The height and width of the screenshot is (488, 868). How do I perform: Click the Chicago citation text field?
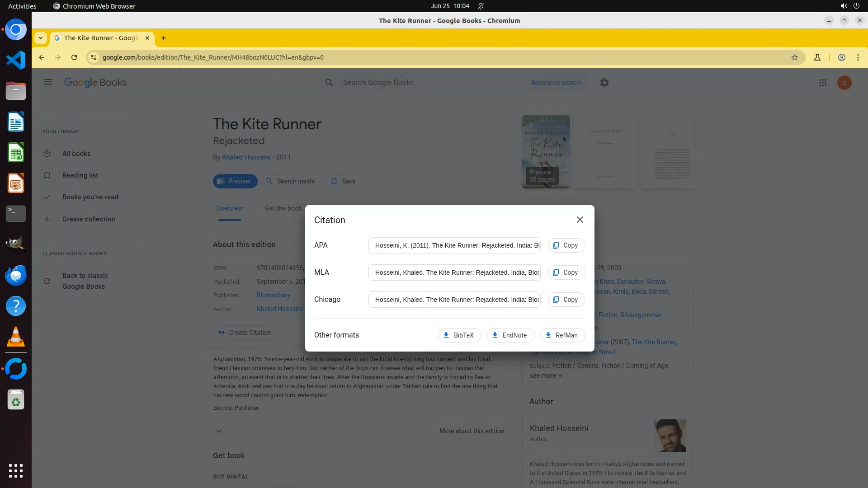454,300
